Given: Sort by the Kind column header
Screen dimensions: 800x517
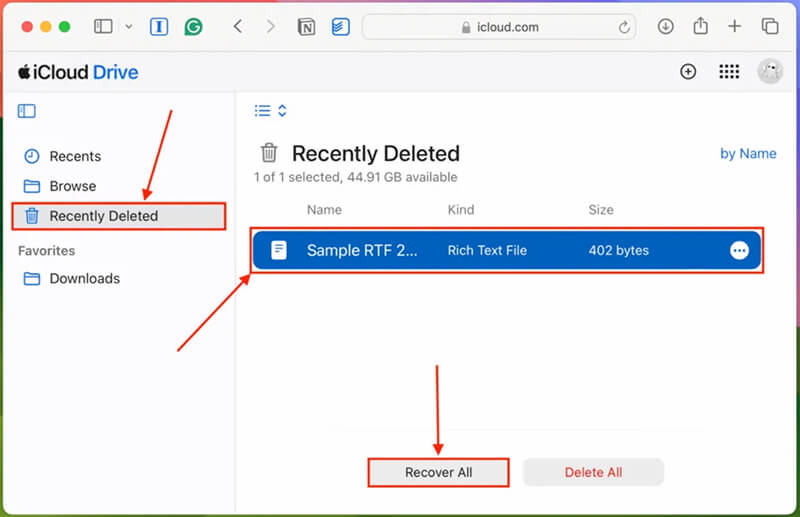Looking at the screenshot, I should (461, 210).
